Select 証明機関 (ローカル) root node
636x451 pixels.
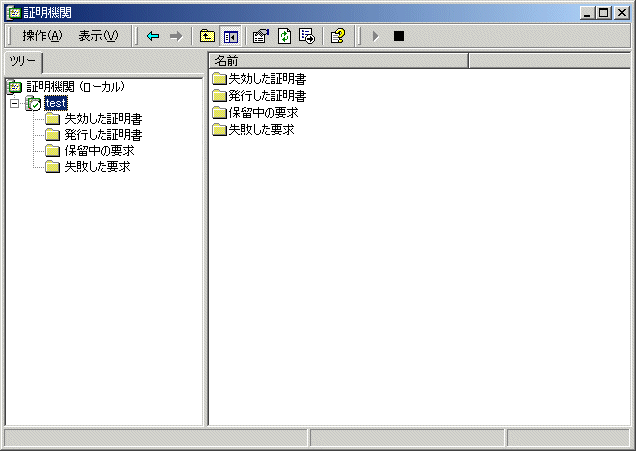click(75, 86)
